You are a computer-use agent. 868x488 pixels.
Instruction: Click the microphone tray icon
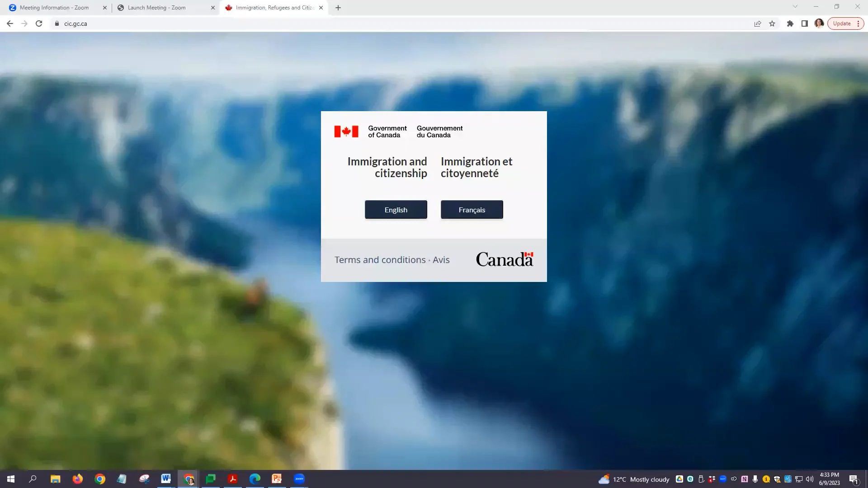point(755,479)
